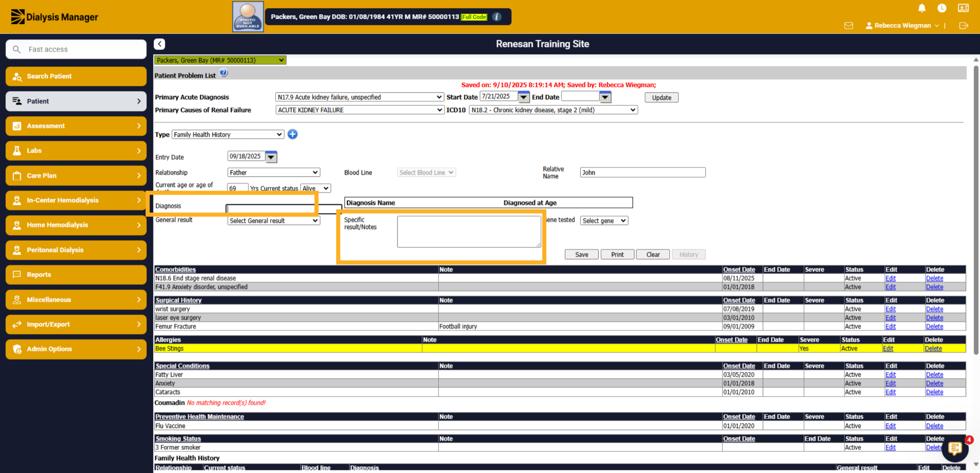This screenshot has width=980, height=473.
Task: Open Rebecca Wiegman user menu
Action: coord(902,26)
